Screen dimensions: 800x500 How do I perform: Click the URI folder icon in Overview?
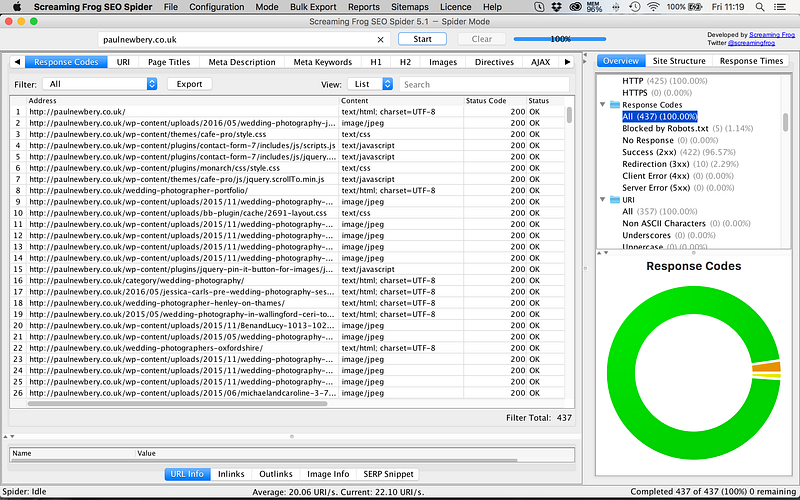[x=615, y=199]
